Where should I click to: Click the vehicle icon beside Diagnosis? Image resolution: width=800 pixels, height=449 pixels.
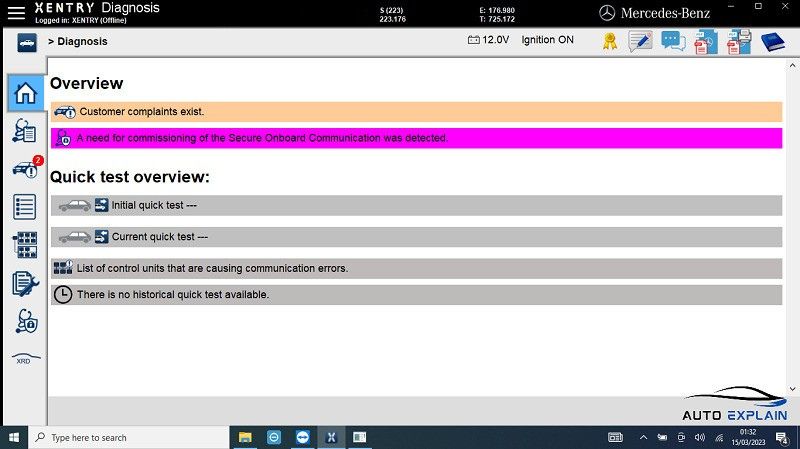(27, 42)
